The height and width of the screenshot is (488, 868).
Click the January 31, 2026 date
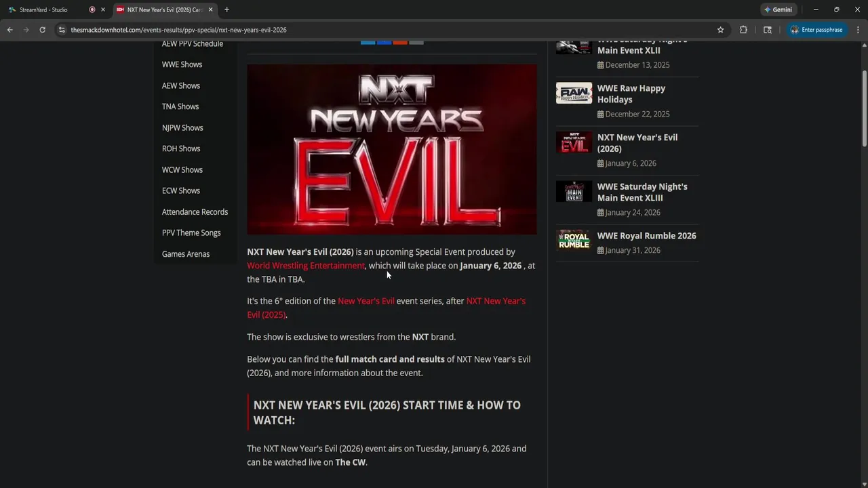click(629, 250)
